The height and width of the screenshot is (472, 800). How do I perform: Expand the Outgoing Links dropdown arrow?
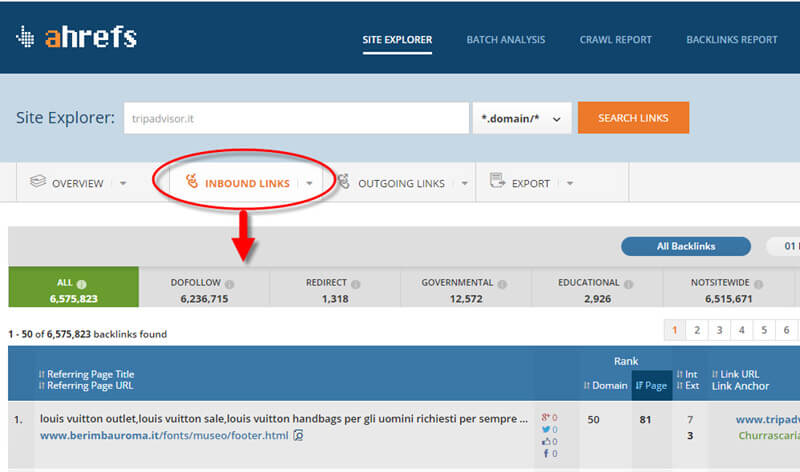coord(464,184)
